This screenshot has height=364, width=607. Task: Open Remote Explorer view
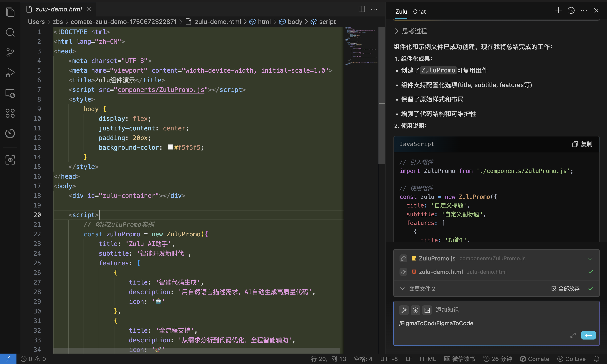tap(10, 93)
